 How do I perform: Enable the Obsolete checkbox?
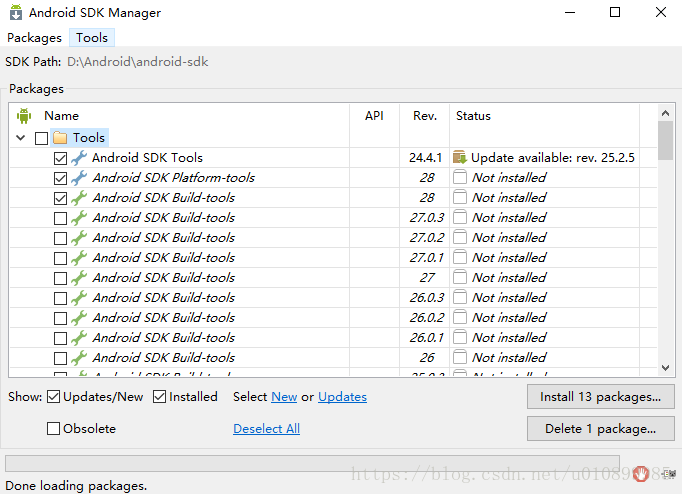[x=54, y=429]
